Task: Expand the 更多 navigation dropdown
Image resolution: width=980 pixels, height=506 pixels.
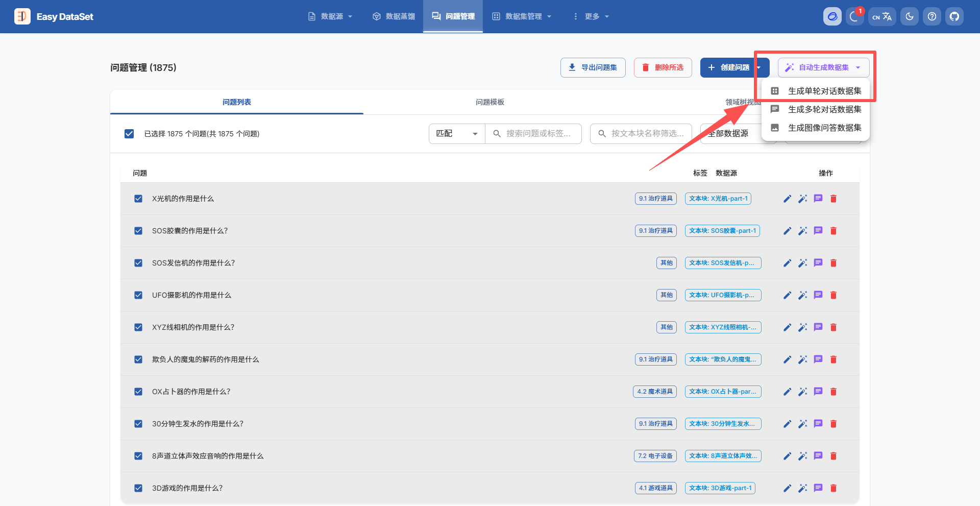Action: pos(591,16)
